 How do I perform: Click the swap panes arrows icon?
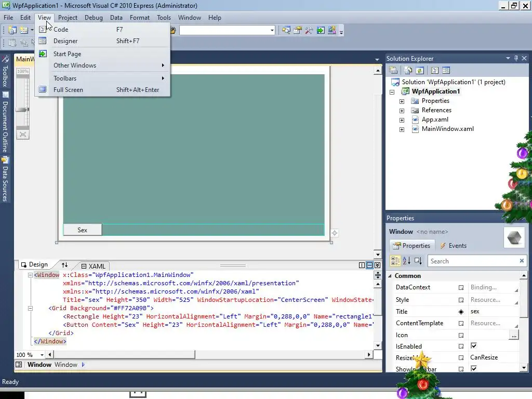65,264
